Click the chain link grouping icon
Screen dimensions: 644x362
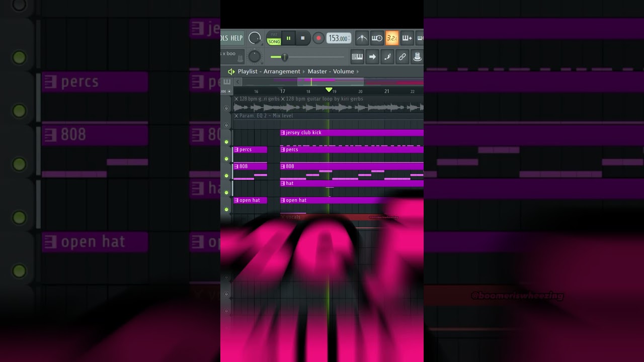coord(403,57)
